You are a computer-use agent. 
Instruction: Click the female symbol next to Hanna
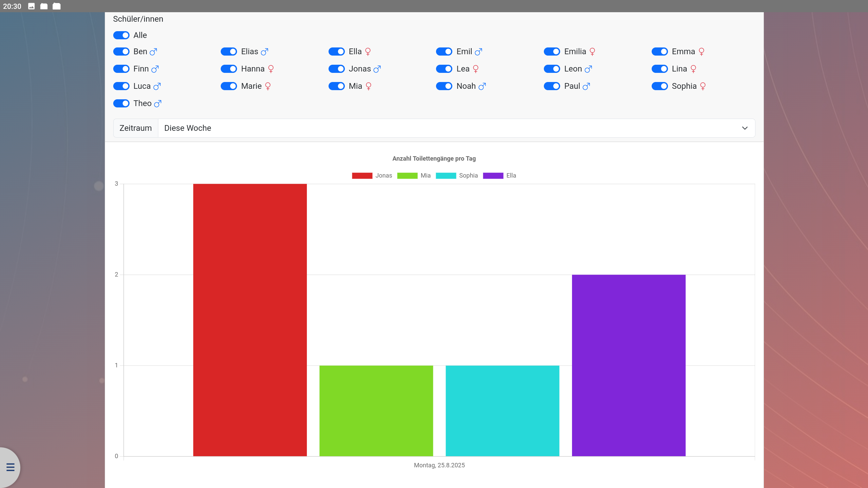[271, 69]
